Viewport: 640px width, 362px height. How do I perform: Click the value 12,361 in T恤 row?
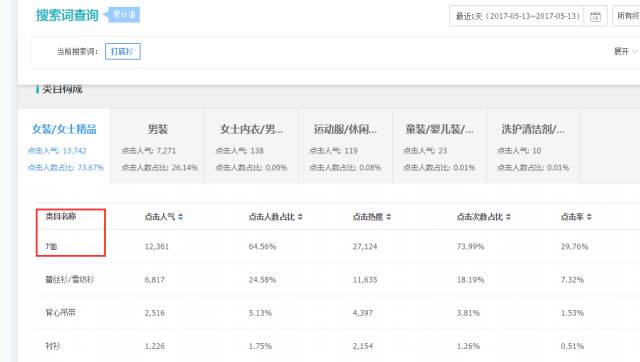point(157,247)
